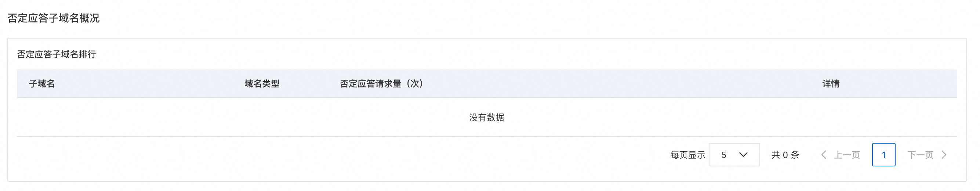Click the 详情 column header
This screenshot has width=980, height=191.
(831, 84)
